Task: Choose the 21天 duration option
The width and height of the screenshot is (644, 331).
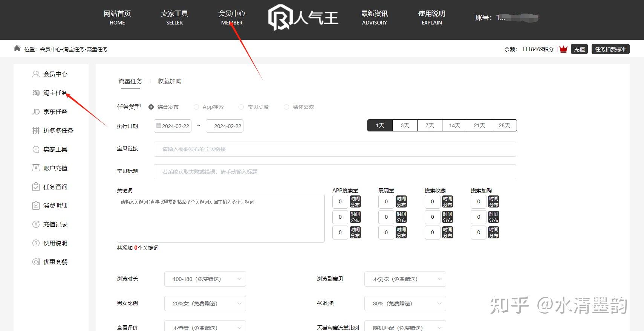Action: (x=479, y=125)
